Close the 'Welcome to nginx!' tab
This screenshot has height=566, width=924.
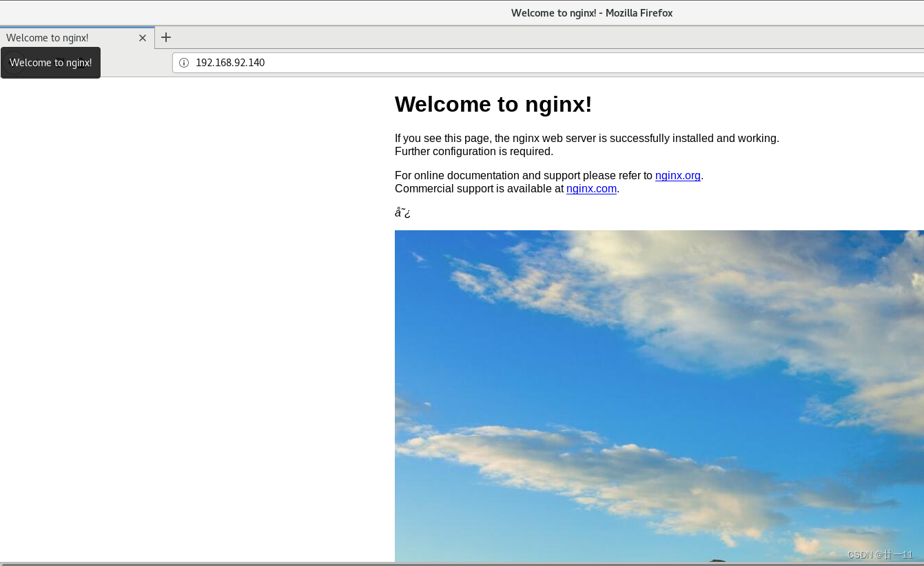(x=143, y=38)
